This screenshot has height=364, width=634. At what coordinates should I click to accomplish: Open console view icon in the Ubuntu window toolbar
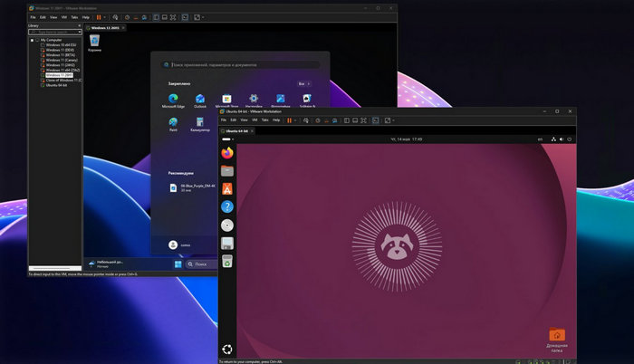tap(376, 120)
